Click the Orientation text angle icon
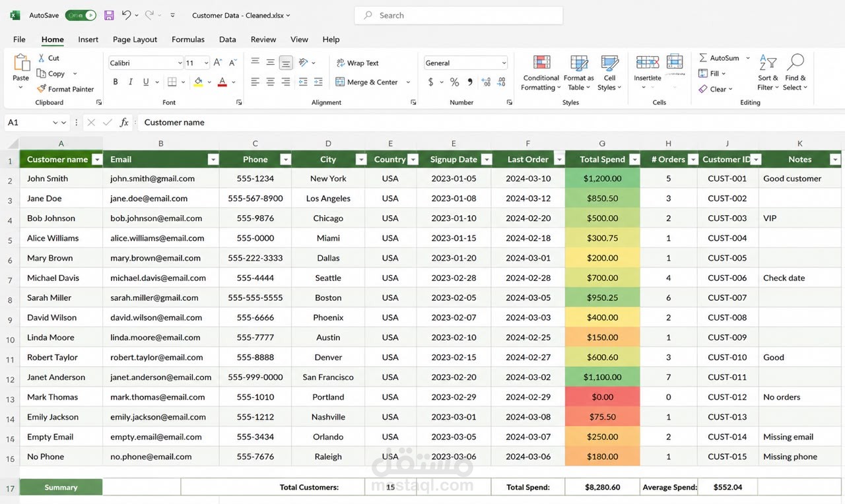Image resolution: width=845 pixels, height=504 pixels. [303, 62]
